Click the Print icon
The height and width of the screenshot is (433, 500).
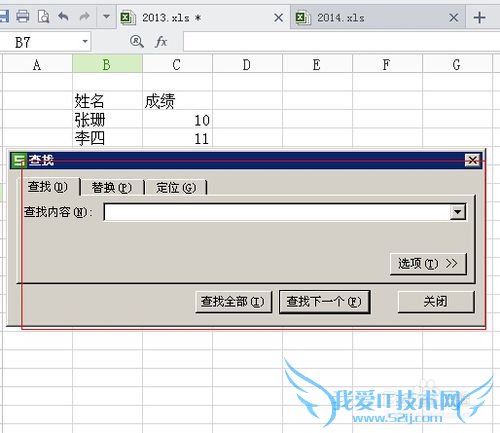23,16
